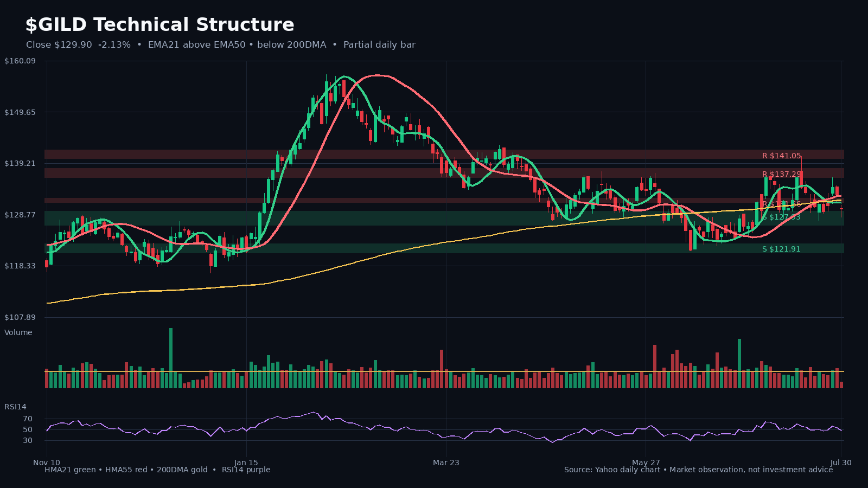Click the RSI 70 level label
The width and height of the screenshot is (868, 488).
click(x=28, y=419)
